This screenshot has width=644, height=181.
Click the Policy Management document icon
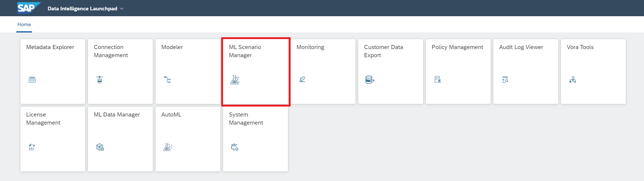(438, 80)
